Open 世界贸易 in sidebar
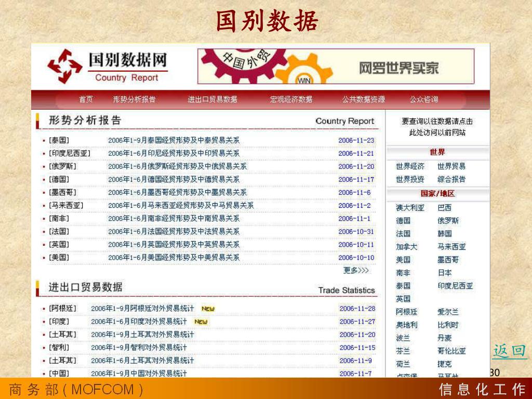532x399 pixels. 451,166
